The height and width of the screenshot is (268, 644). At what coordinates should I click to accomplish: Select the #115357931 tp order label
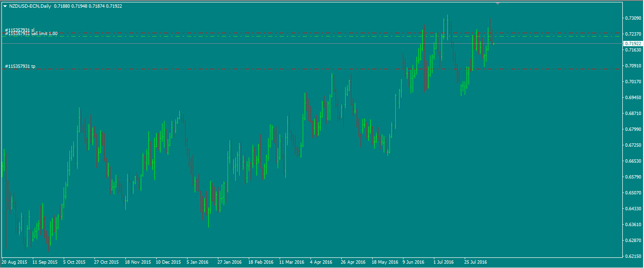(20, 66)
